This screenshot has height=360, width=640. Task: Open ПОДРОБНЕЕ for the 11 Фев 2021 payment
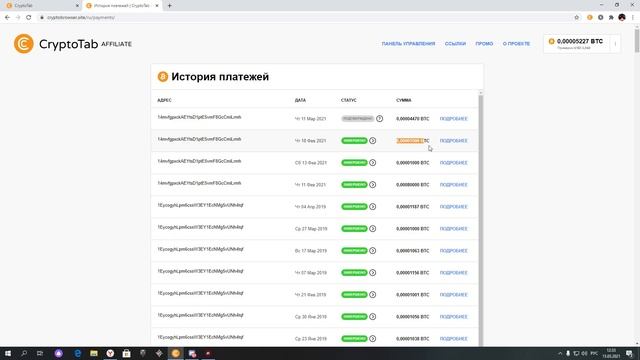coord(453,185)
